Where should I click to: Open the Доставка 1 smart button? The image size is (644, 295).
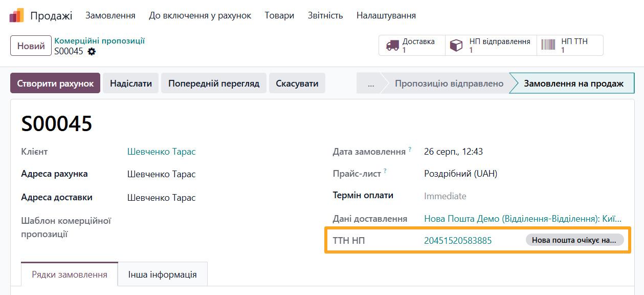tap(412, 45)
